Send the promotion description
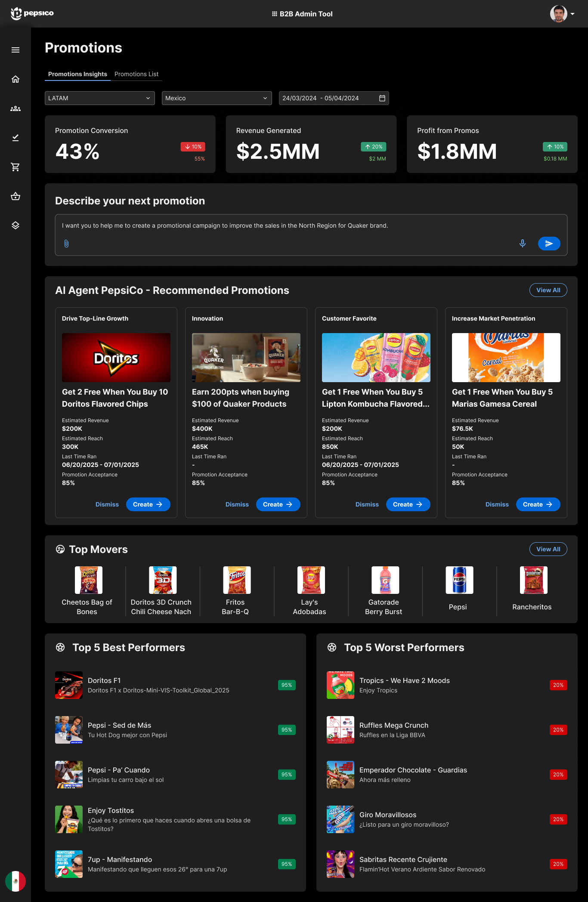The height and width of the screenshot is (902, 588). (x=549, y=244)
